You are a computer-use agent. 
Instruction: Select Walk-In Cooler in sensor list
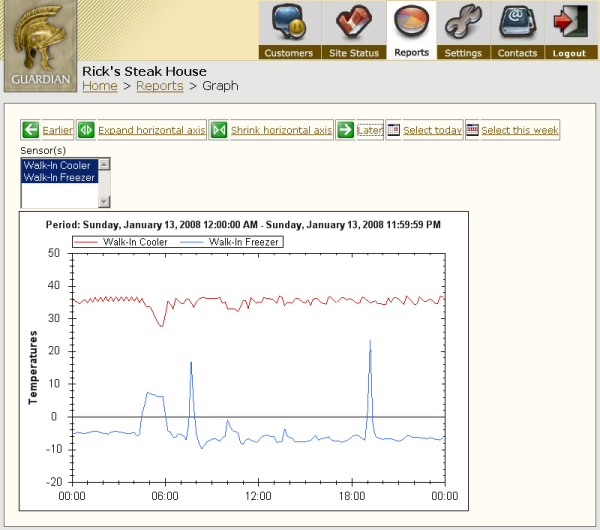(x=57, y=166)
